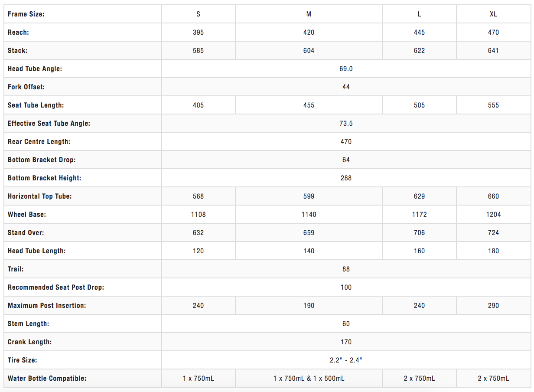Click the "Rear Centre Length:" label
Image resolution: width=534 pixels, height=392 pixels.
pyautogui.click(x=39, y=142)
